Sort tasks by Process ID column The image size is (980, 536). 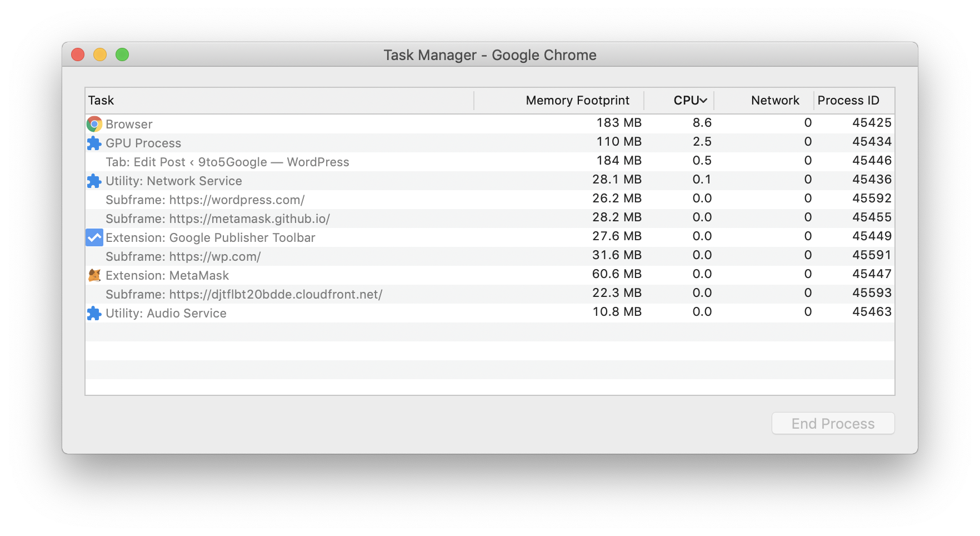[848, 100]
